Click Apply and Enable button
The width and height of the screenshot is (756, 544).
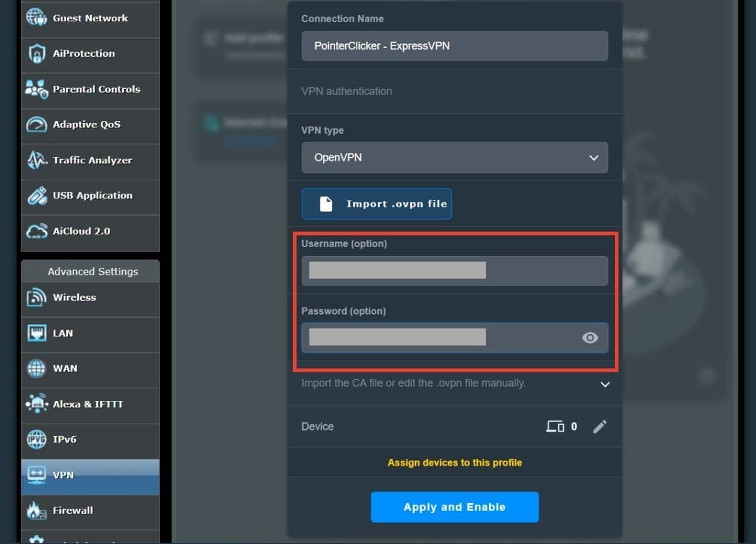(x=455, y=507)
